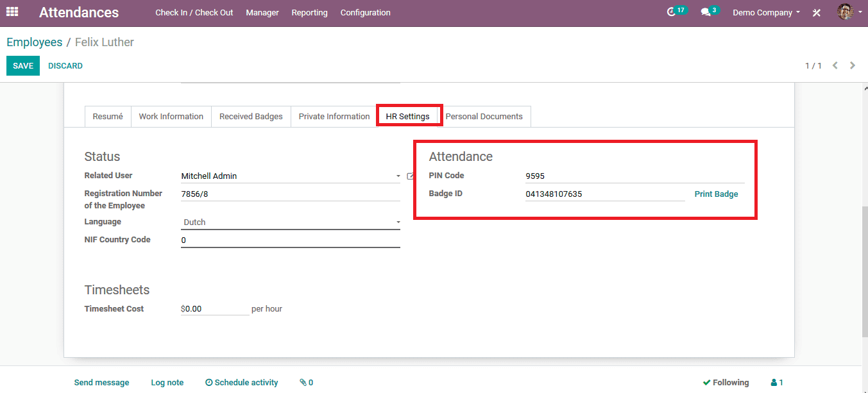Open the Manager menu
868x393 pixels.
pos(262,13)
